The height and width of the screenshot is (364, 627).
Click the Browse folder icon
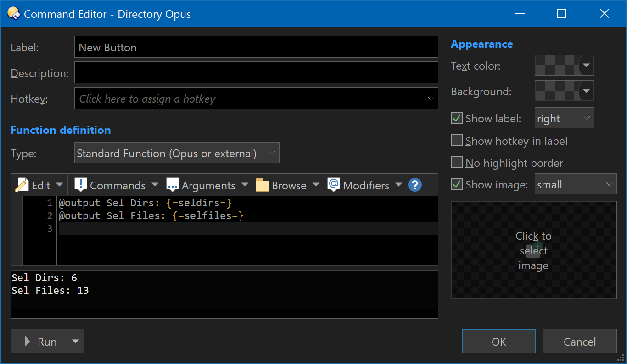click(262, 185)
